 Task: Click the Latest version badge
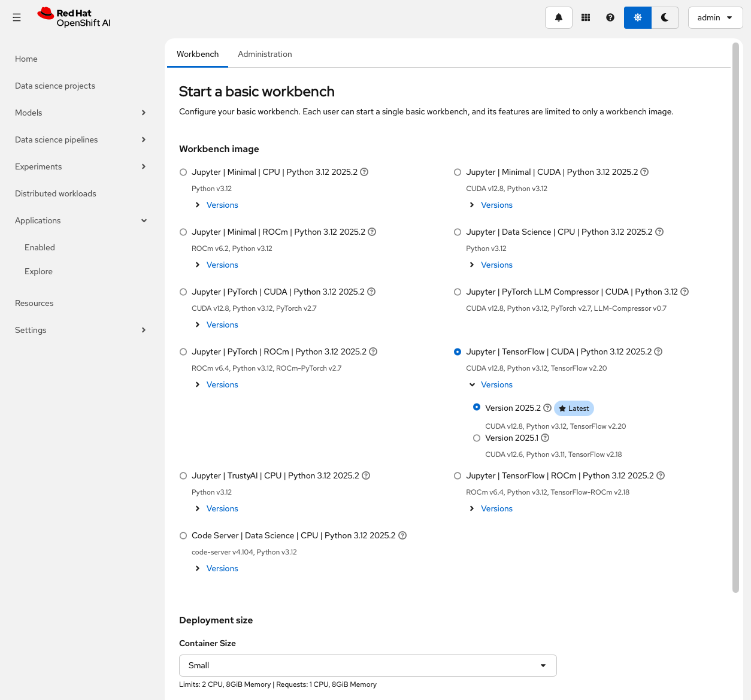(x=574, y=408)
